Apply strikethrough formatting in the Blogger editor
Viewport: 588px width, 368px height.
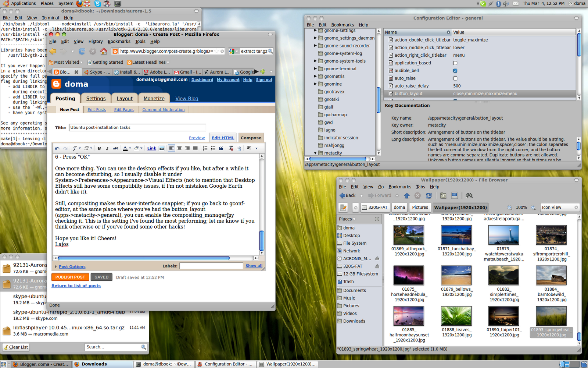point(115,148)
